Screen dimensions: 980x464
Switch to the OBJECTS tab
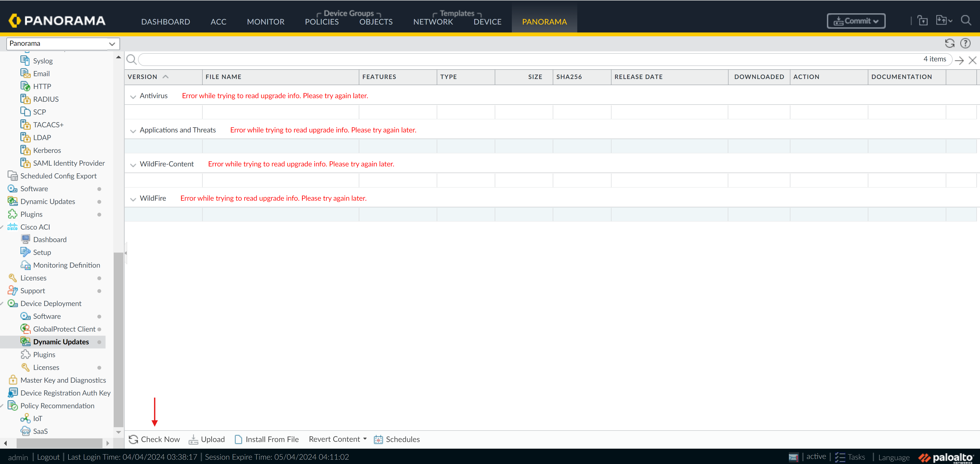pyautogui.click(x=375, y=22)
